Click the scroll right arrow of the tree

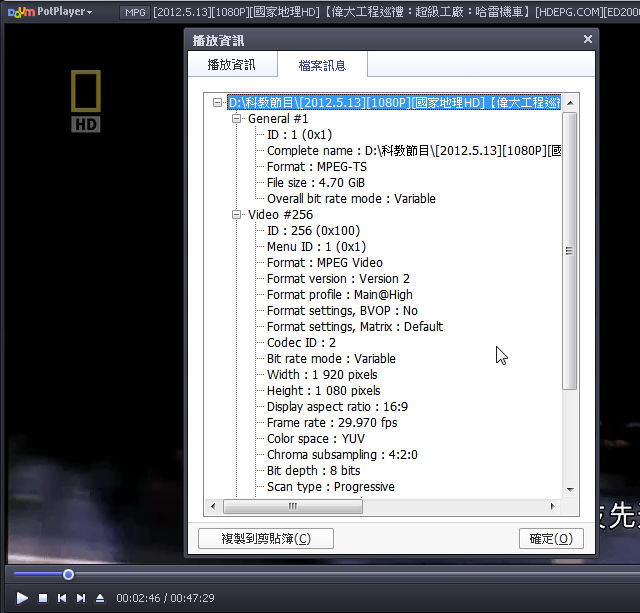click(x=553, y=506)
